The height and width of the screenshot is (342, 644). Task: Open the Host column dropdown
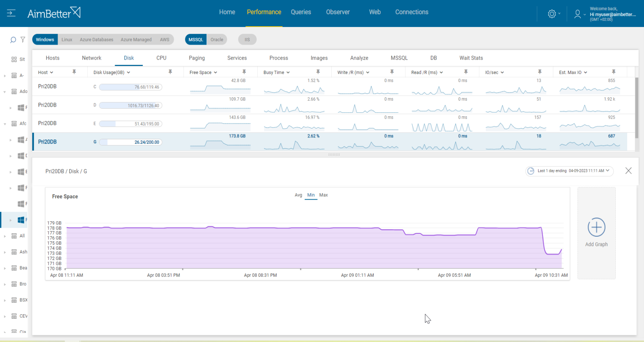coord(52,73)
